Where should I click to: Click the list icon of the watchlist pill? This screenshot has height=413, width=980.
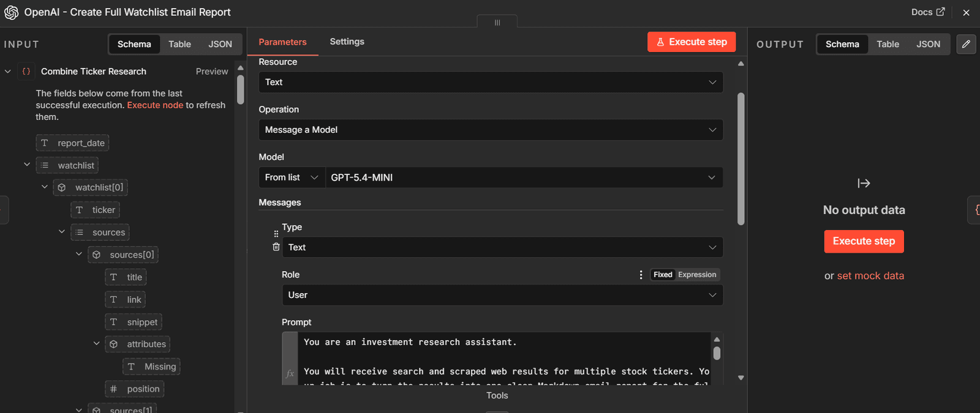[45, 165]
